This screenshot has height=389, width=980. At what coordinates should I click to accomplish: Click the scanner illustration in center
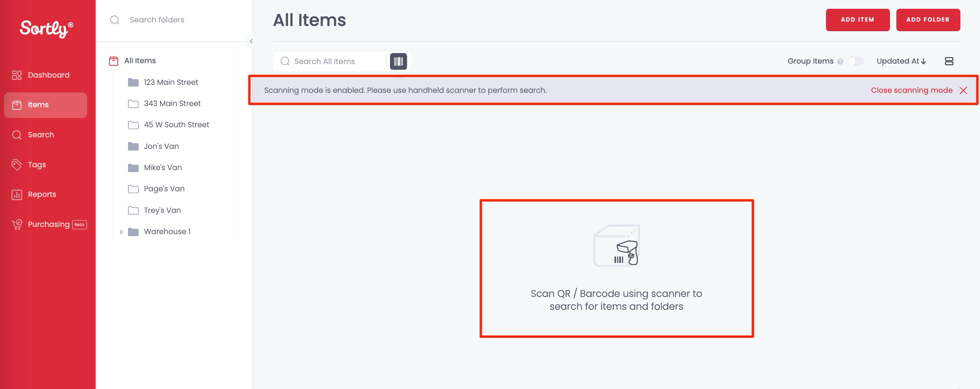[616, 246]
